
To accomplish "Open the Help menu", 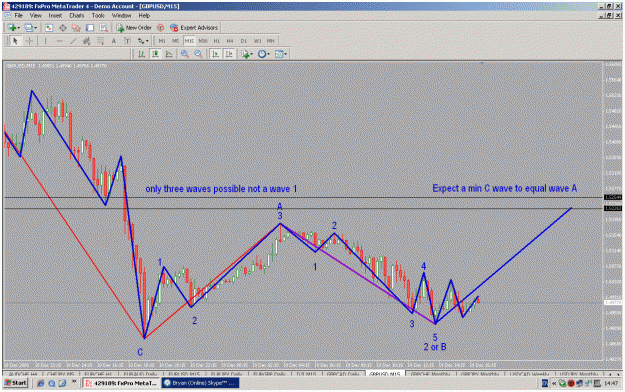I will tap(144, 16).
